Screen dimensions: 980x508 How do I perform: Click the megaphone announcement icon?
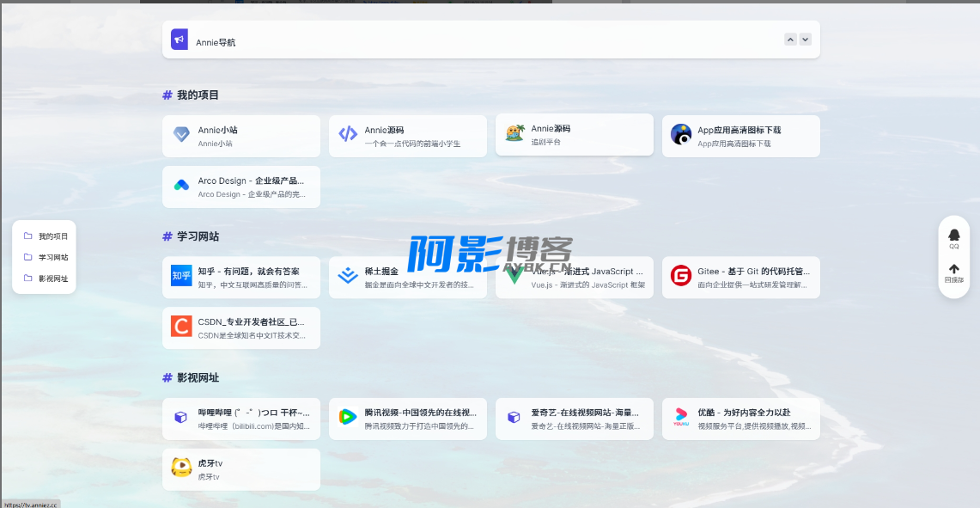click(180, 40)
